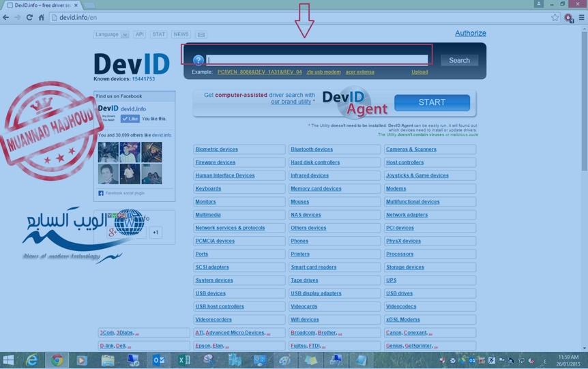Open the Paint palette taskbar icon
Image resolution: width=588 pixels, height=369 pixels.
(284, 360)
